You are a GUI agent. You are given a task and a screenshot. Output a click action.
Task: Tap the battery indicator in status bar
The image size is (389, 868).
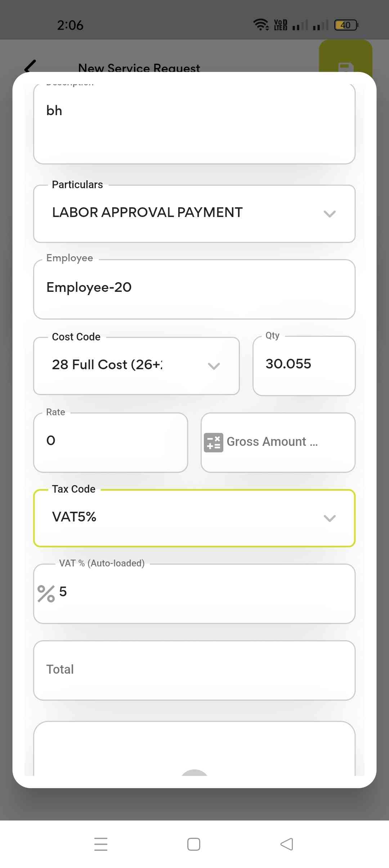346,25
